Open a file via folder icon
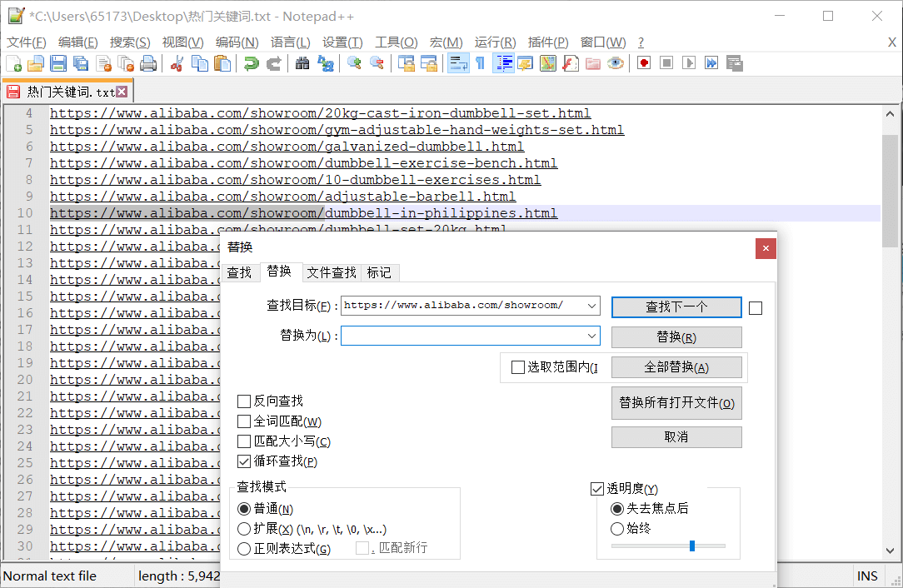Image resolution: width=903 pixels, height=588 pixels. [x=36, y=63]
